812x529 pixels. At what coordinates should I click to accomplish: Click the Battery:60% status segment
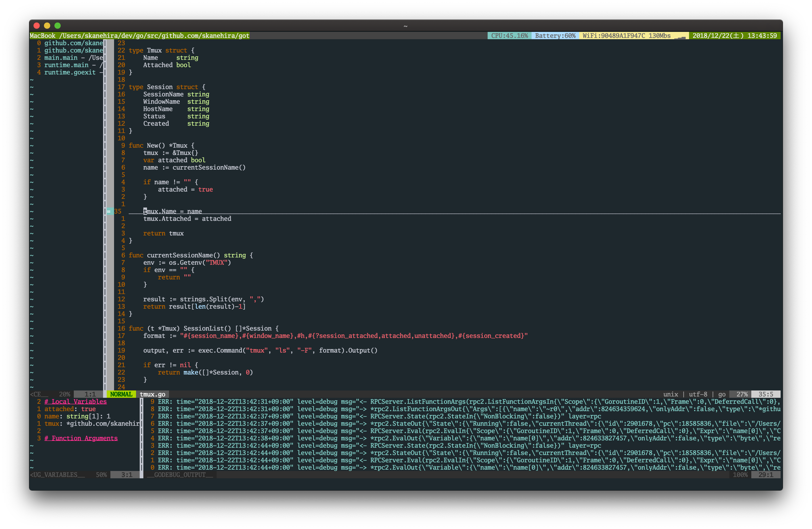tap(555, 36)
